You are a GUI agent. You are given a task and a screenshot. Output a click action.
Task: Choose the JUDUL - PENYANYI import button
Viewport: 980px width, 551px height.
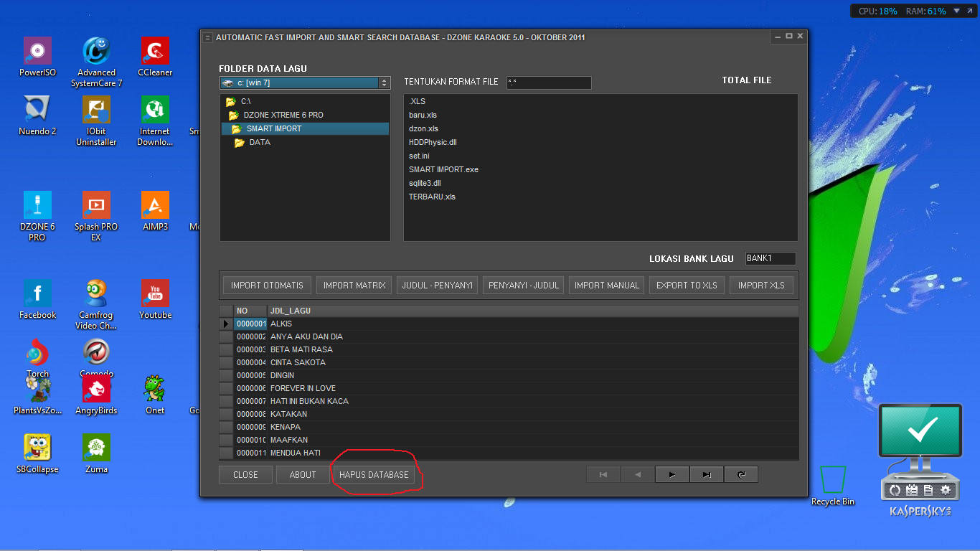point(437,285)
